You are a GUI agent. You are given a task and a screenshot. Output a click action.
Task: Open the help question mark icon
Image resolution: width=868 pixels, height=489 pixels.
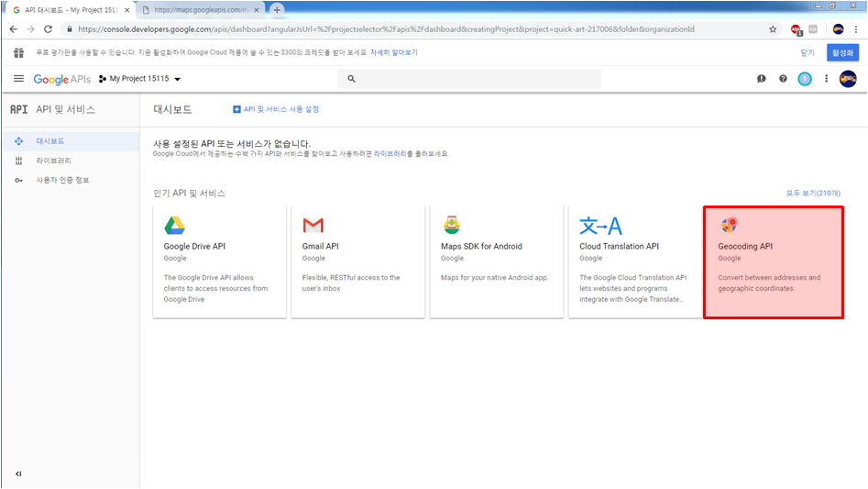783,79
